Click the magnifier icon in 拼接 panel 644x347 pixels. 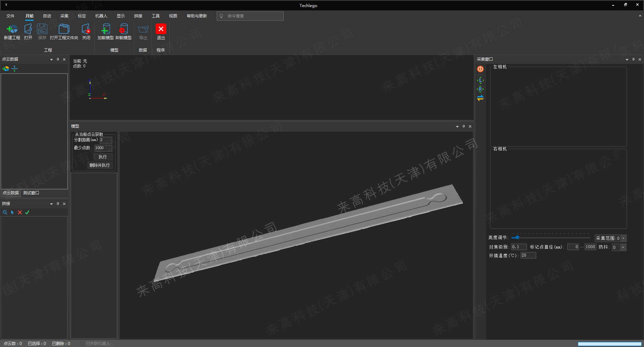click(x=5, y=212)
